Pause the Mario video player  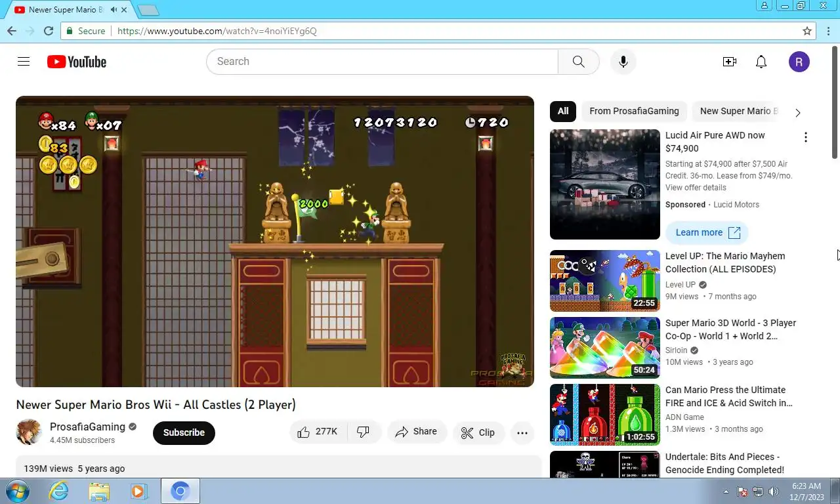tap(275, 241)
